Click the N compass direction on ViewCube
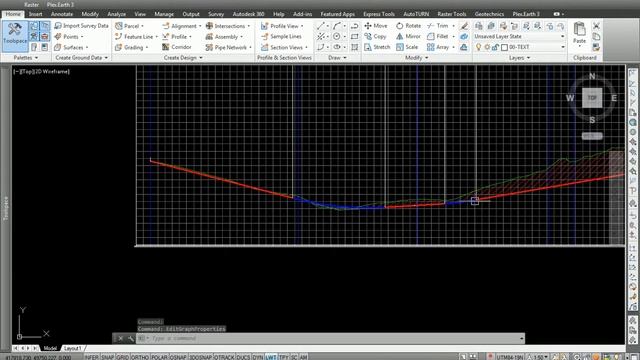 (592, 76)
